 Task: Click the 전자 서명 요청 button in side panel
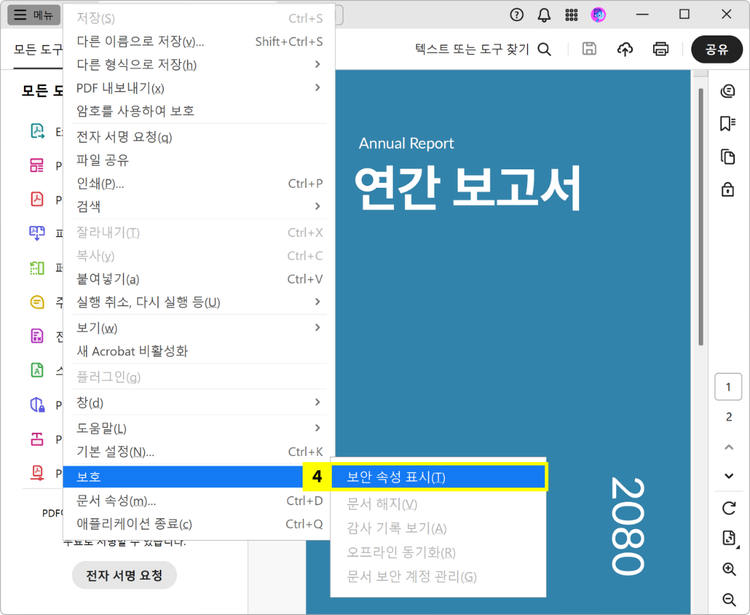pyautogui.click(x=124, y=575)
